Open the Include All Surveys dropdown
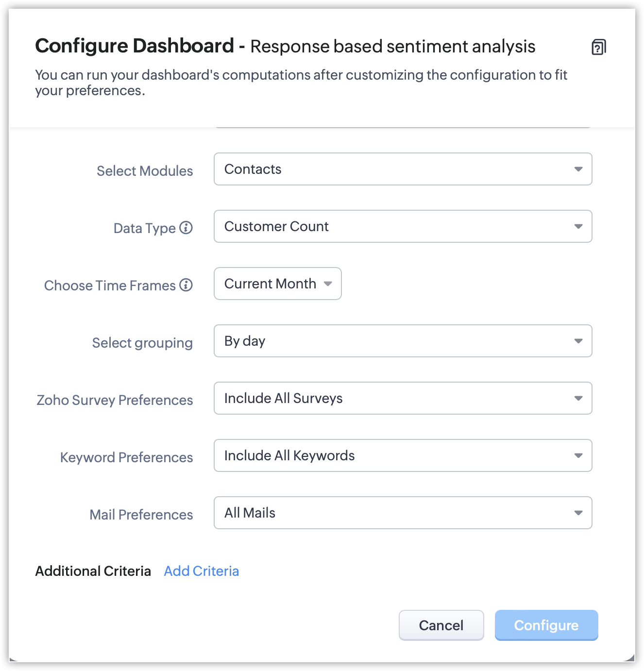 point(403,398)
